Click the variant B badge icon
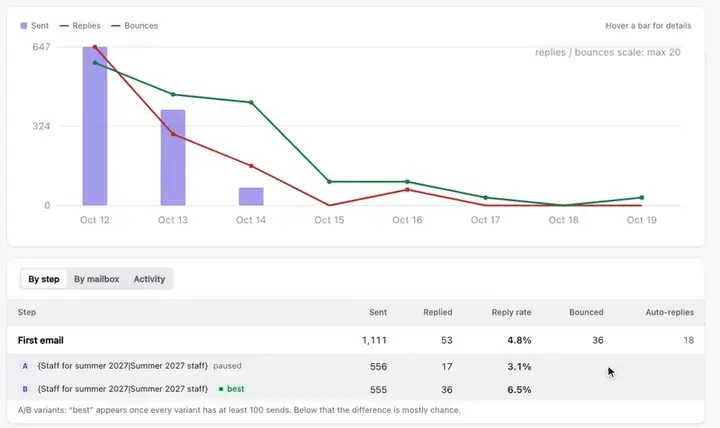 25,389
